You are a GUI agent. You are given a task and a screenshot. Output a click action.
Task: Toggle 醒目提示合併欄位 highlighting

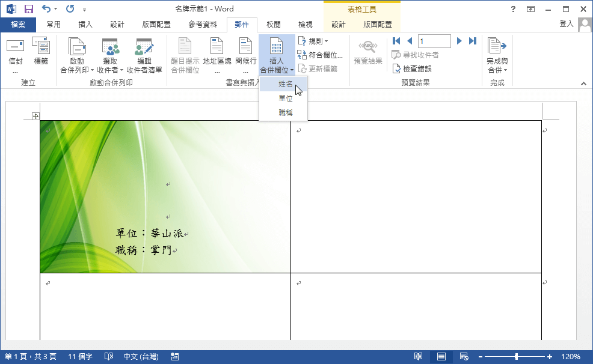(x=184, y=53)
